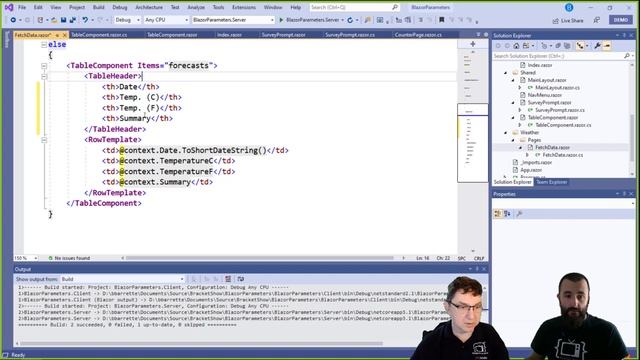
Task: Click No issues found status indicator
Action: [69, 258]
